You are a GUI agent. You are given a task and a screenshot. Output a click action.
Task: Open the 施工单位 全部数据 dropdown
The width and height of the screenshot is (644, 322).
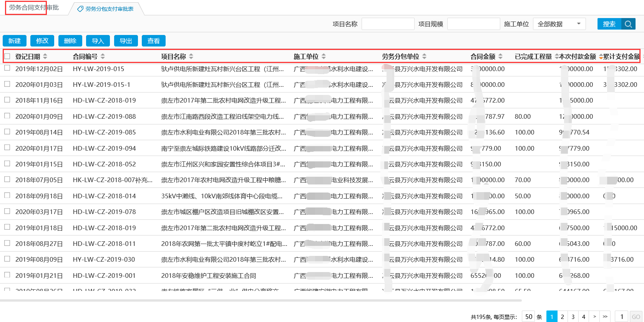click(x=559, y=24)
